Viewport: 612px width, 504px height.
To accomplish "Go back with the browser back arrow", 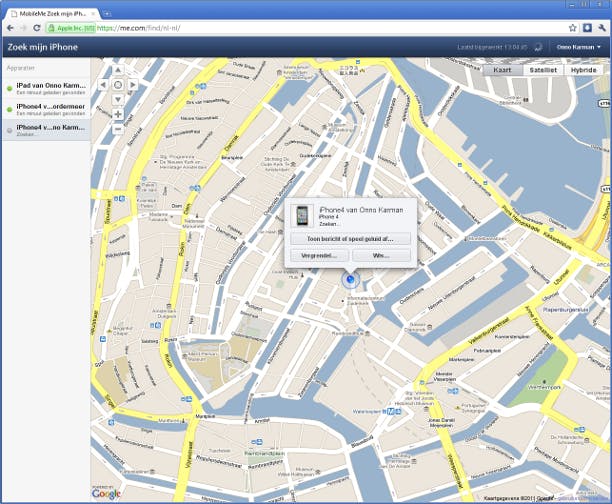I will [11, 28].
